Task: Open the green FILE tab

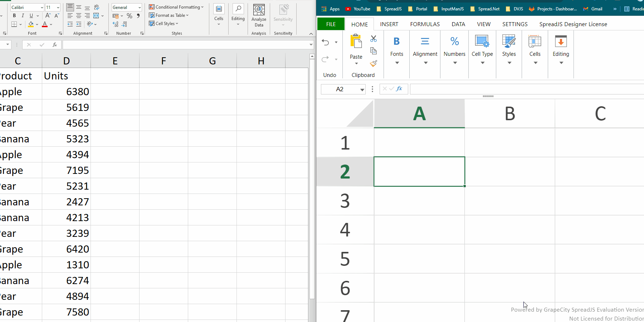Action: (x=331, y=24)
